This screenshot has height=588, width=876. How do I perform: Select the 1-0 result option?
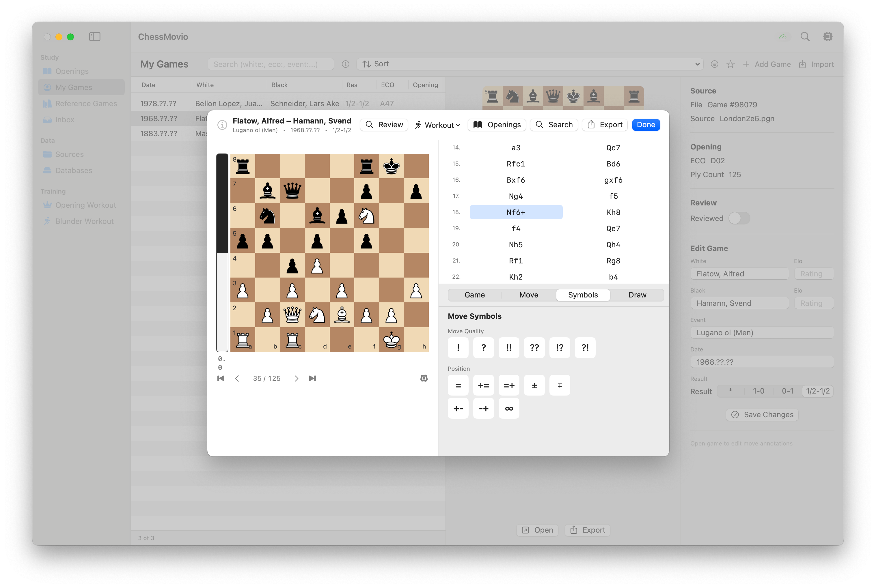tap(758, 391)
